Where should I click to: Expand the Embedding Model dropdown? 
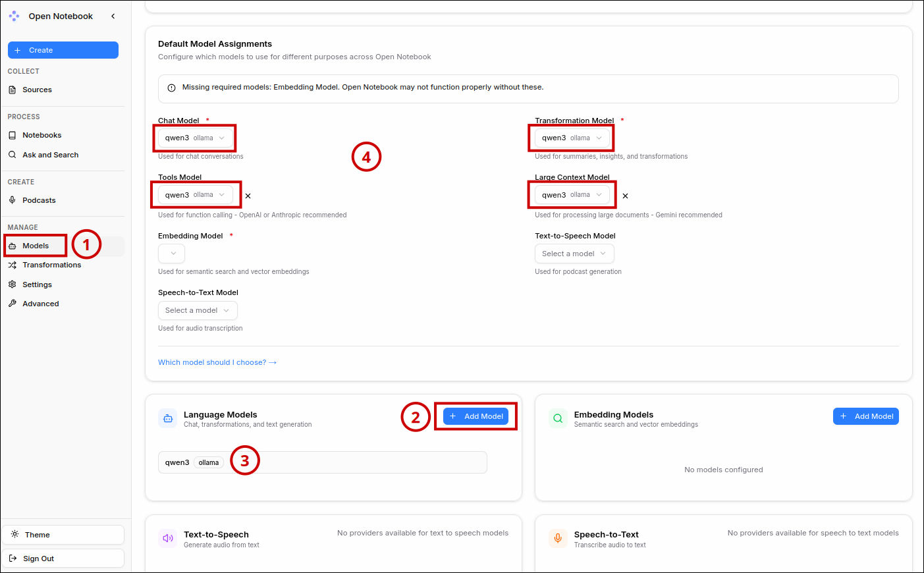171,254
